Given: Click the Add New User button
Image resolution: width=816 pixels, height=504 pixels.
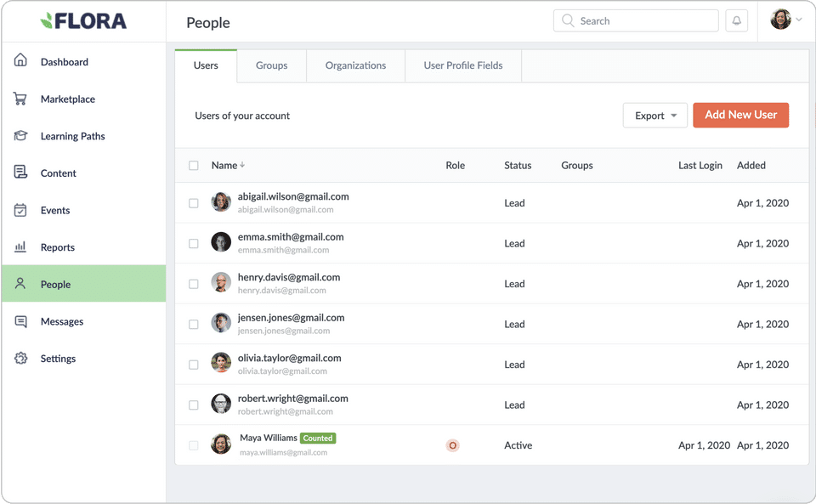Looking at the screenshot, I should [x=740, y=115].
